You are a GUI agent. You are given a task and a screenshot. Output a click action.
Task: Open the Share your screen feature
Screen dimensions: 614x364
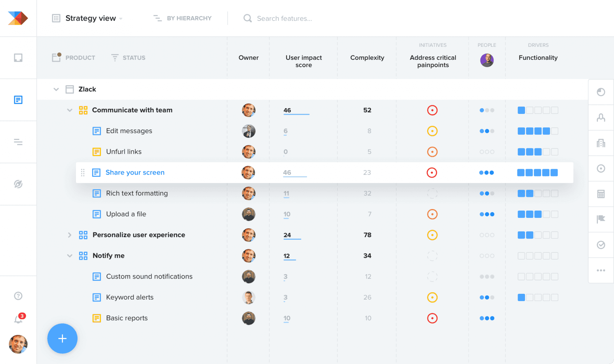[135, 173]
